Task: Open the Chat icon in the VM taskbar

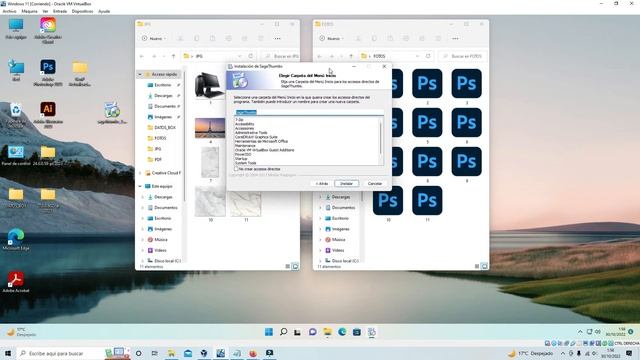Action: [313, 332]
